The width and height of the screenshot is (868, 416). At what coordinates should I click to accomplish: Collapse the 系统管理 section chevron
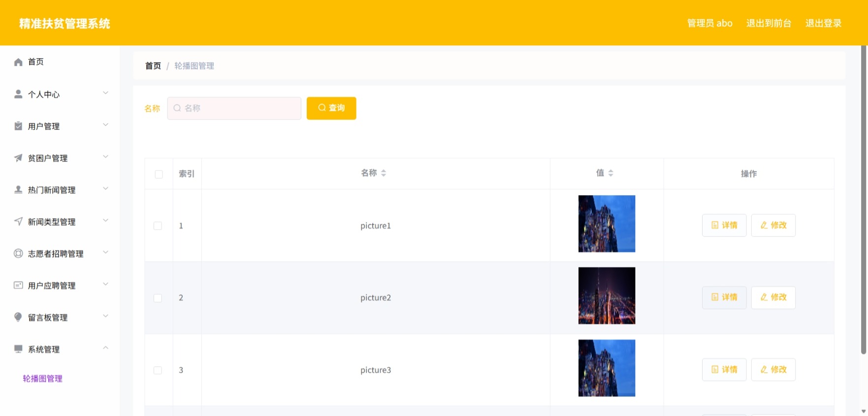point(105,348)
